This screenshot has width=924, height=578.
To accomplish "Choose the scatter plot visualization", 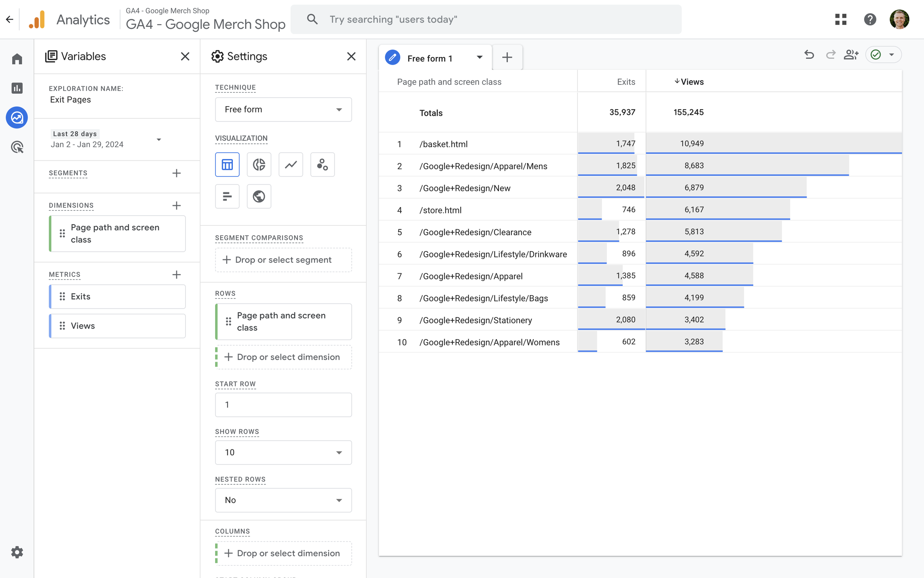I will tap(322, 165).
